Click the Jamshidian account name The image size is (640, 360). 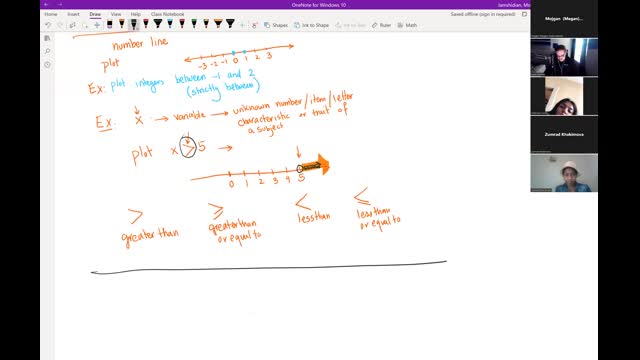[513, 5]
